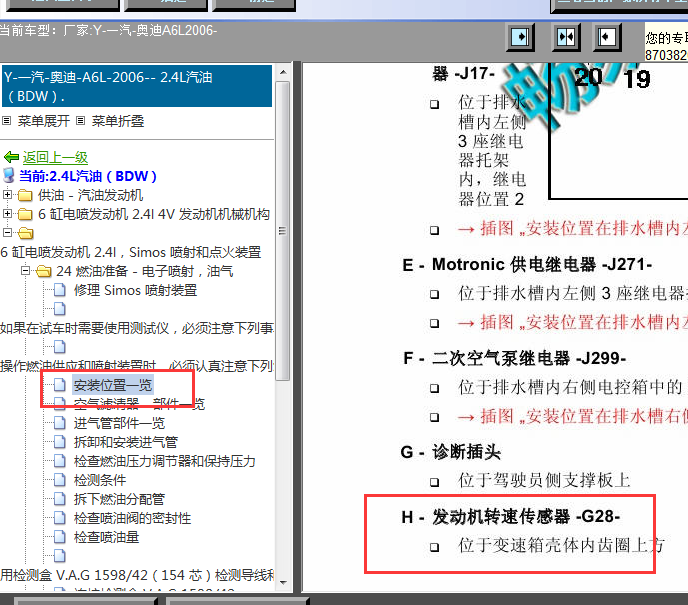Screen dimensions: 688x605
Task: Click 返回上一级 link
Action: coord(55,157)
